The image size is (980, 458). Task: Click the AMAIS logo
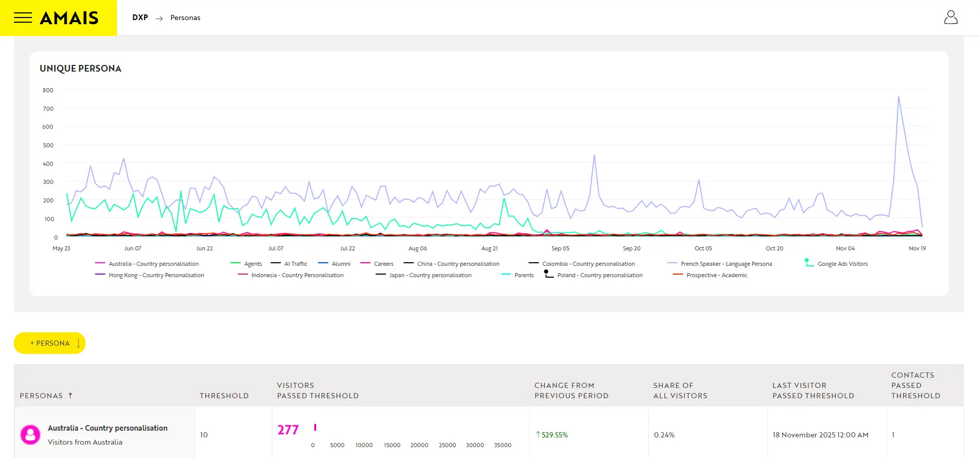tap(69, 18)
